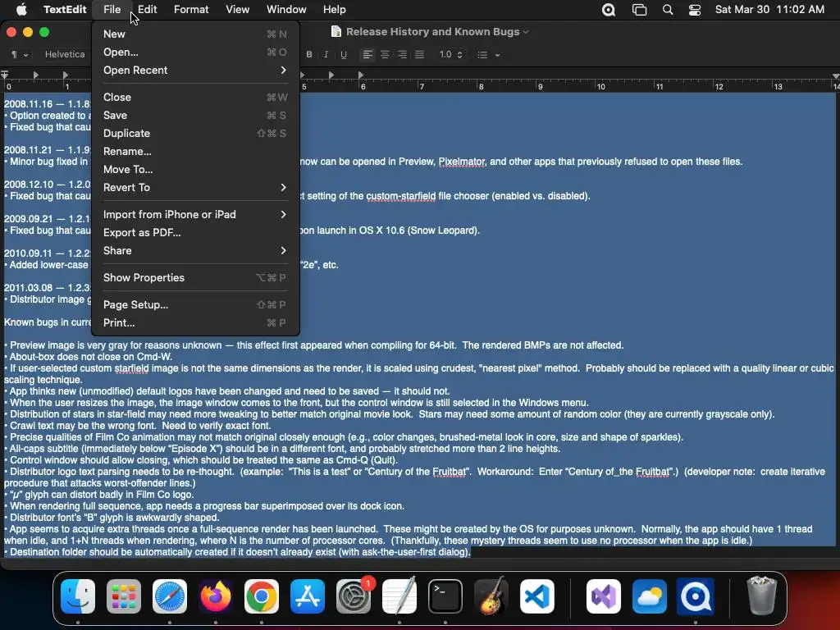Expand the Share submenu

click(195, 251)
